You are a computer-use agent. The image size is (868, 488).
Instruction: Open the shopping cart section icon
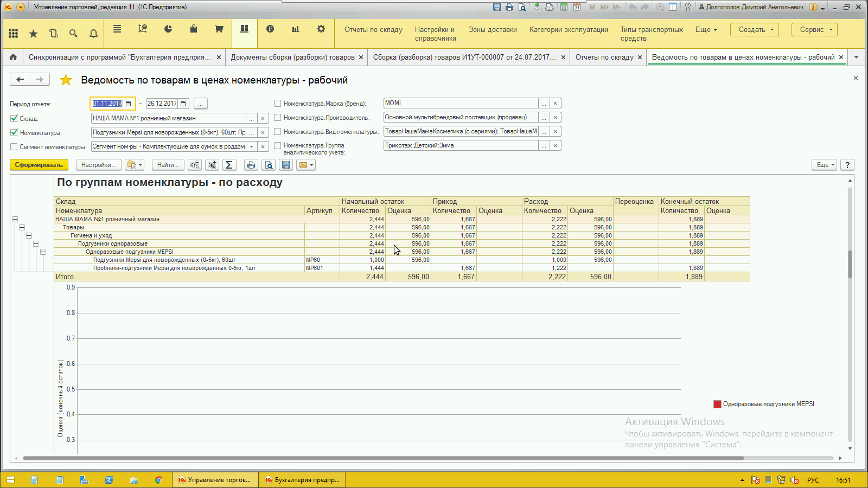[x=219, y=29]
